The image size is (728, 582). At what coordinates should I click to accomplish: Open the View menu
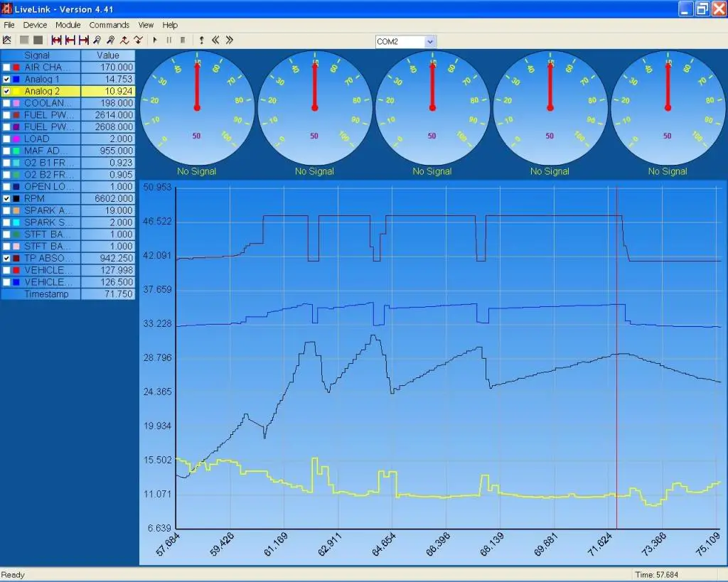[146, 25]
